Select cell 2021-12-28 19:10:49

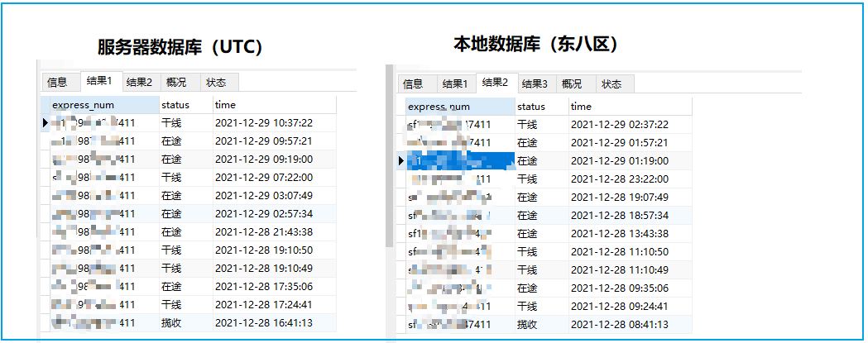coord(275,269)
